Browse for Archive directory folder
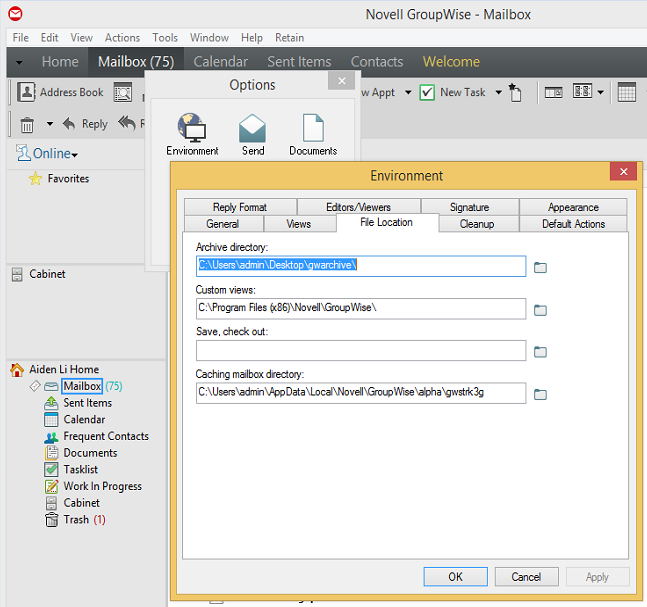 (x=541, y=267)
